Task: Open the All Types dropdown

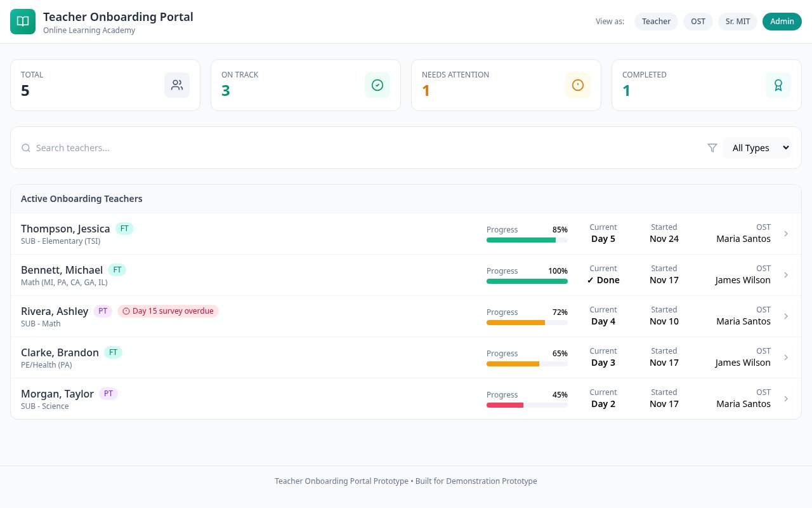Action: (x=757, y=147)
